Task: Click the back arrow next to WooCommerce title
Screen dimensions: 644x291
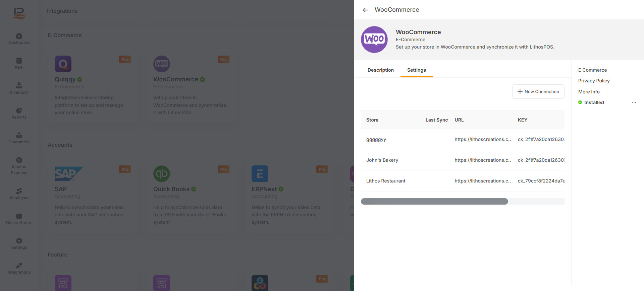Action: (366, 10)
